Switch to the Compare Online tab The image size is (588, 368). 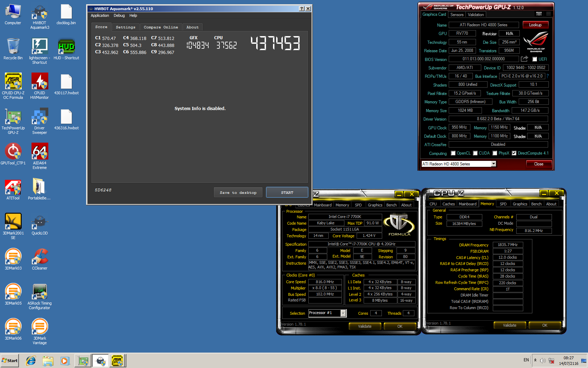pyautogui.click(x=161, y=27)
